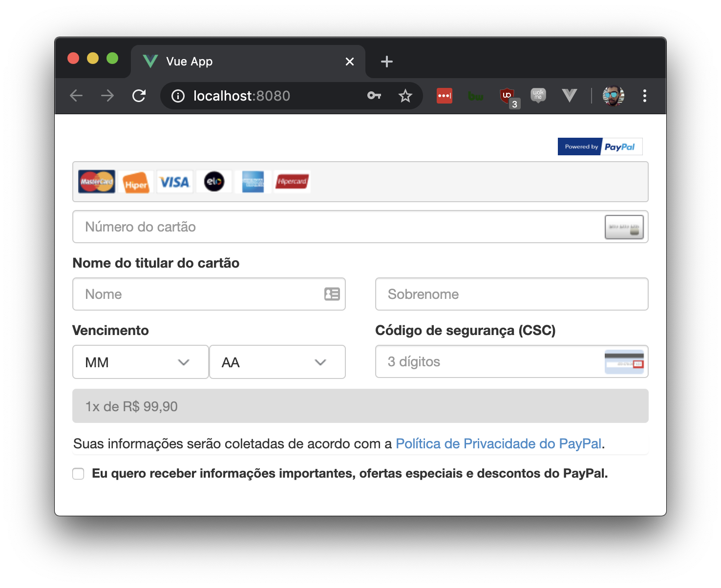The width and height of the screenshot is (721, 588).
Task: Click the contact autofill icon in Nome field
Action: (332, 294)
